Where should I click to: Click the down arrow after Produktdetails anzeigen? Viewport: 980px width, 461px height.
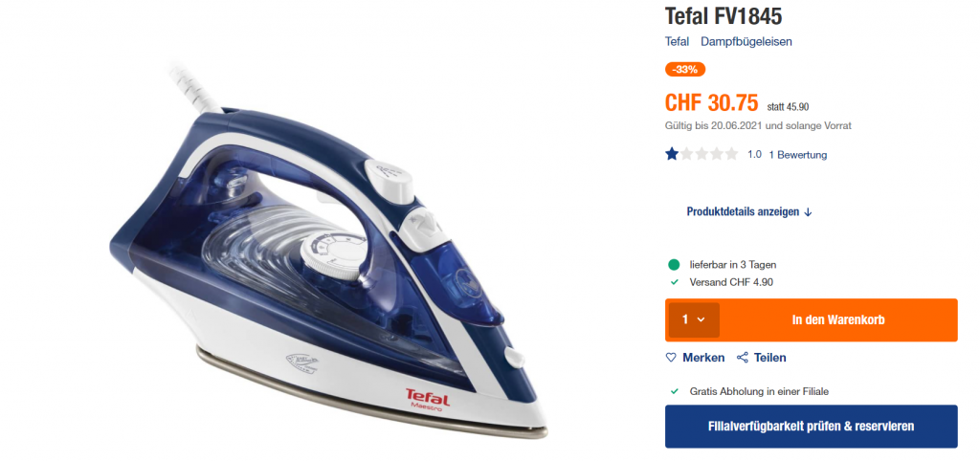click(808, 212)
